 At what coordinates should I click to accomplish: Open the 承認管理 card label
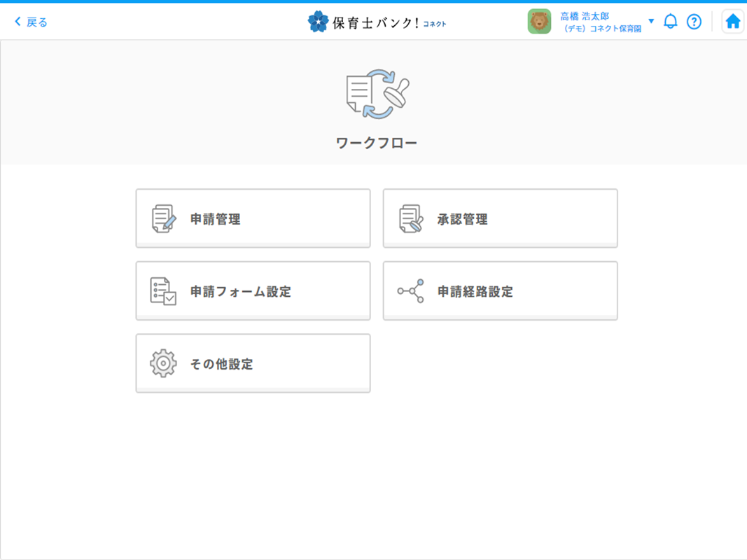[x=463, y=219]
